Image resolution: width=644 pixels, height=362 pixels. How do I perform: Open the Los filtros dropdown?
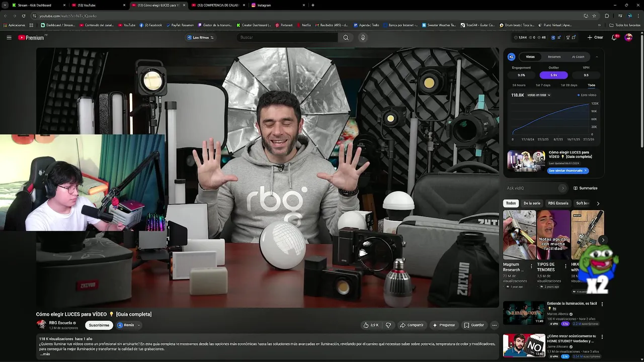200,37
